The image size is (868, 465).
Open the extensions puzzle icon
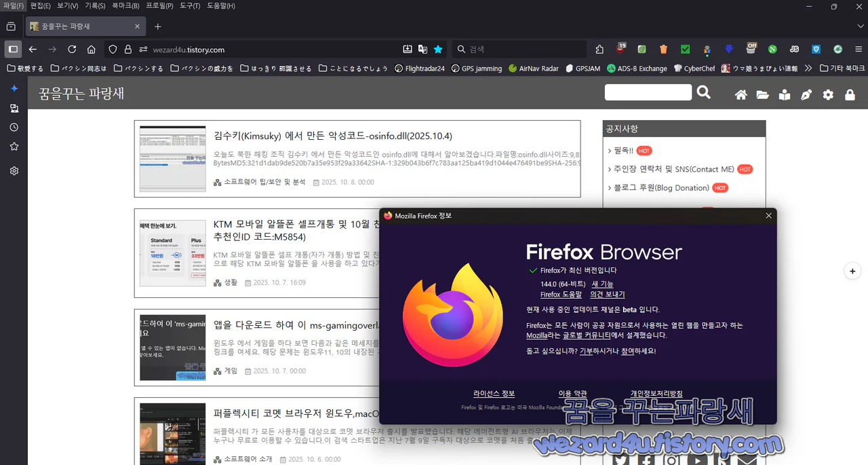pyautogui.click(x=599, y=49)
